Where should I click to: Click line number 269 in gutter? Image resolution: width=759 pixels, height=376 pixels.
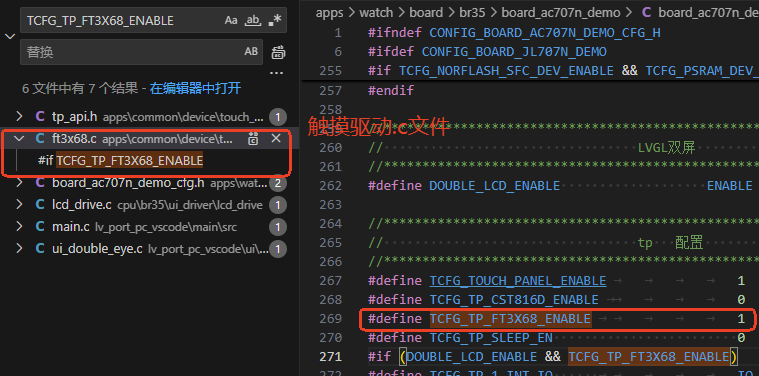(330, 318)
